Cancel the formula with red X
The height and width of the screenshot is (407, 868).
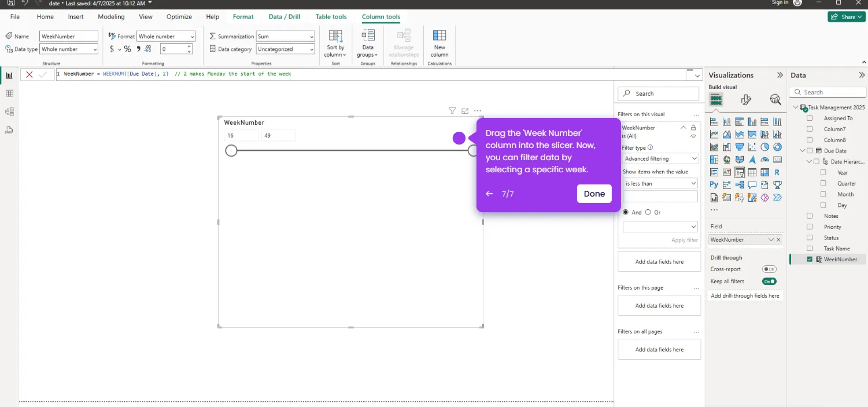[29, 75]
